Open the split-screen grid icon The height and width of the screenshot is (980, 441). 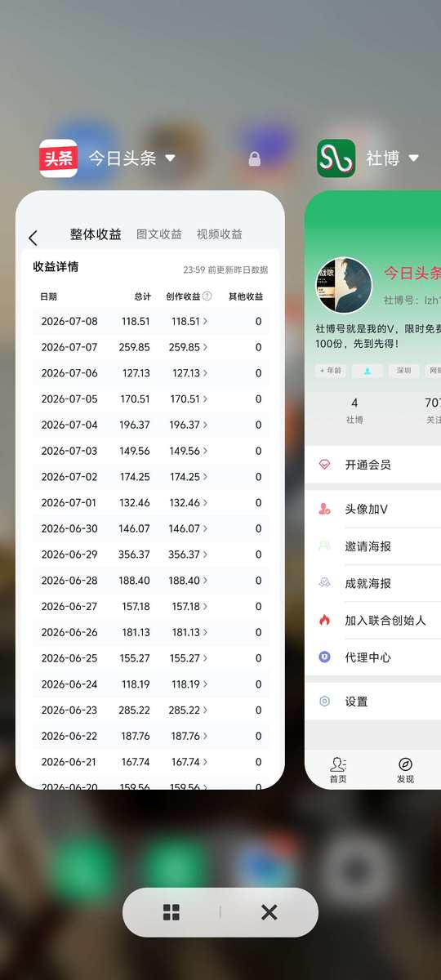pos(171,912)
